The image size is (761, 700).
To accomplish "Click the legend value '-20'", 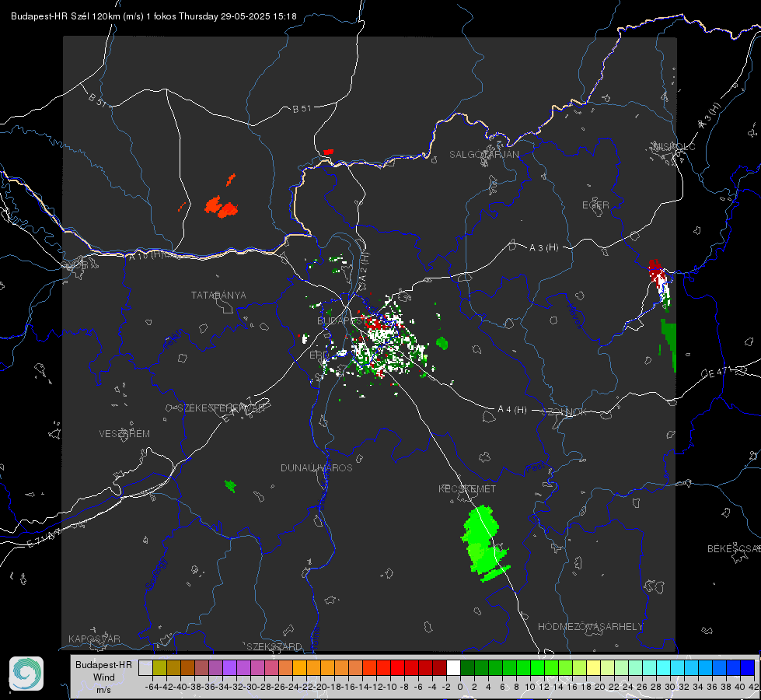I will (319, 687).
